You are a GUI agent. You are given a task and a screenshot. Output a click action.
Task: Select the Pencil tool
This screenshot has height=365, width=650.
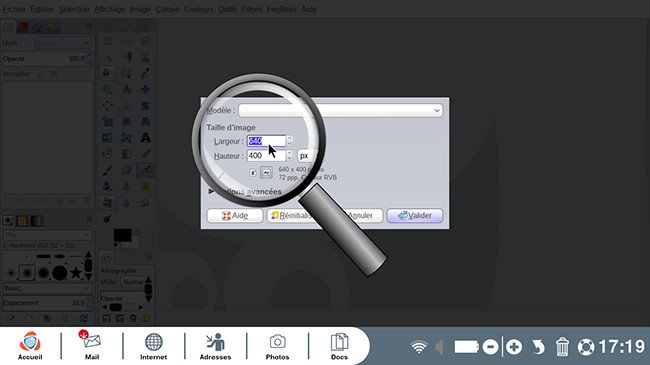coord(146,154)
